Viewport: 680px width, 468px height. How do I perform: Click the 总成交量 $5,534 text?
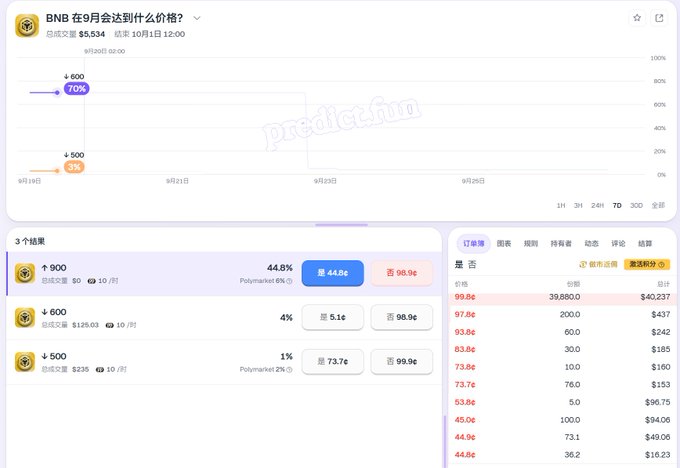[75, 34]
